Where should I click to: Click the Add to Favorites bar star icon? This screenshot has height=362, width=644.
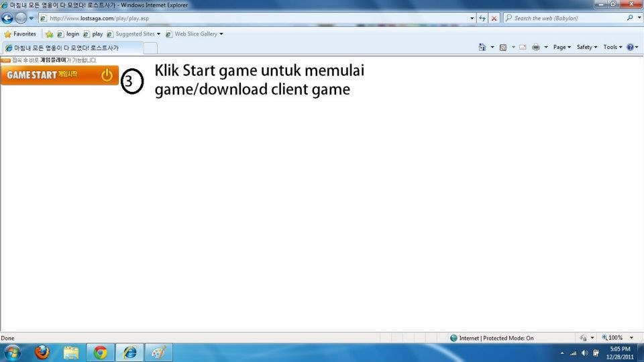[49, 34]
